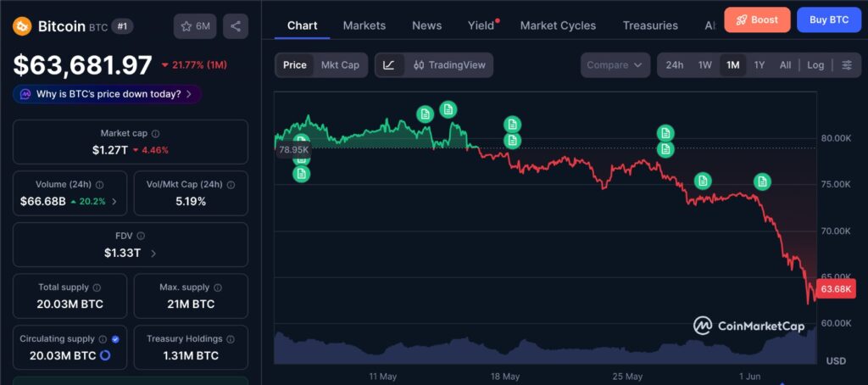Expand the FDV details chevron
This screenshot has width=868, height=385.
tap(153, 254)
